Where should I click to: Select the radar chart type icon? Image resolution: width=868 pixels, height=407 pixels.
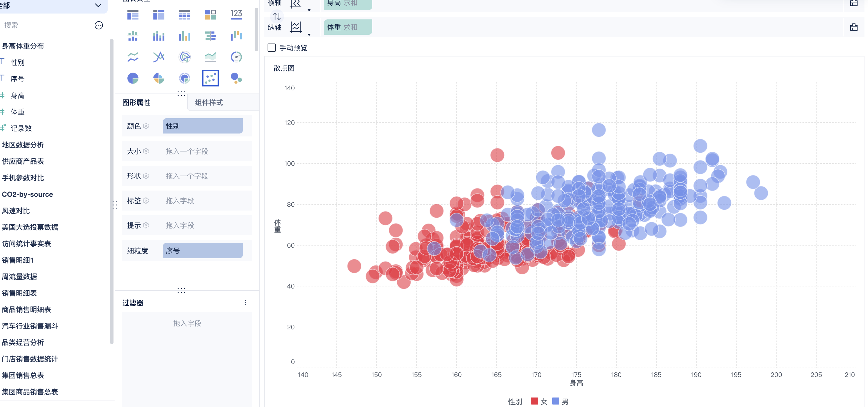pyautogui.click(x=184, y=57)
